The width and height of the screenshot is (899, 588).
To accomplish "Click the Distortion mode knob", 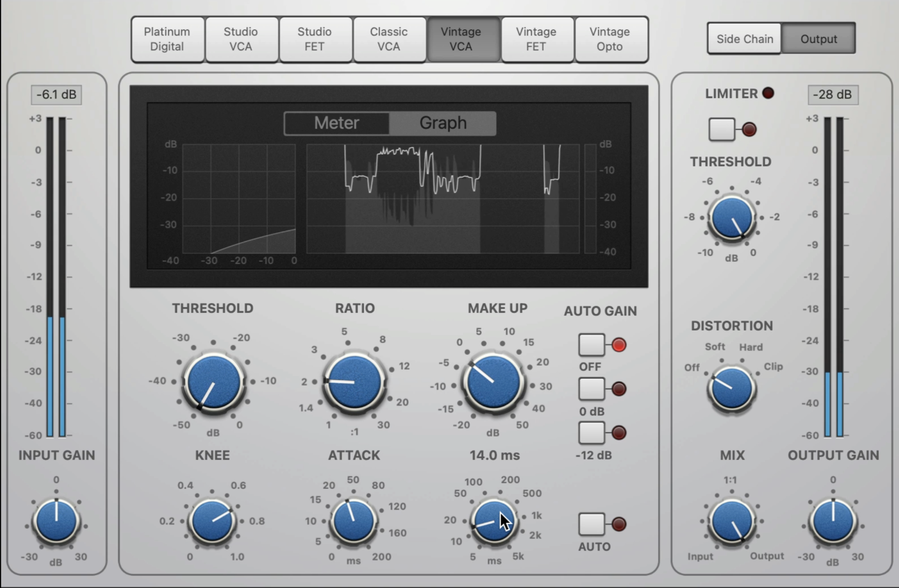I will pyautogui.click(x=731, y=388).
